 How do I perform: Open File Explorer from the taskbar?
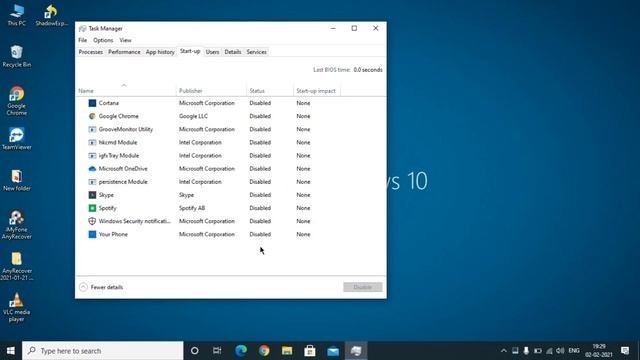click(287, 351)
